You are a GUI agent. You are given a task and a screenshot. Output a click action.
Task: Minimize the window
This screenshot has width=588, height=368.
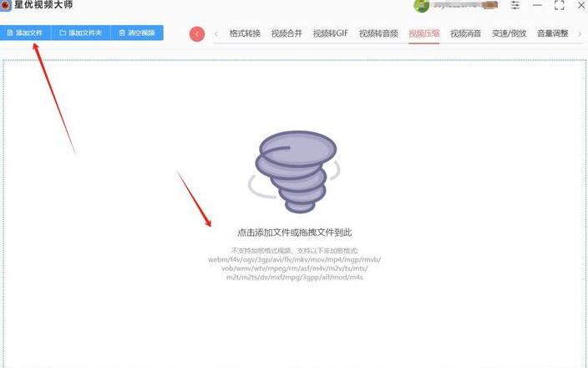(537, 5)
